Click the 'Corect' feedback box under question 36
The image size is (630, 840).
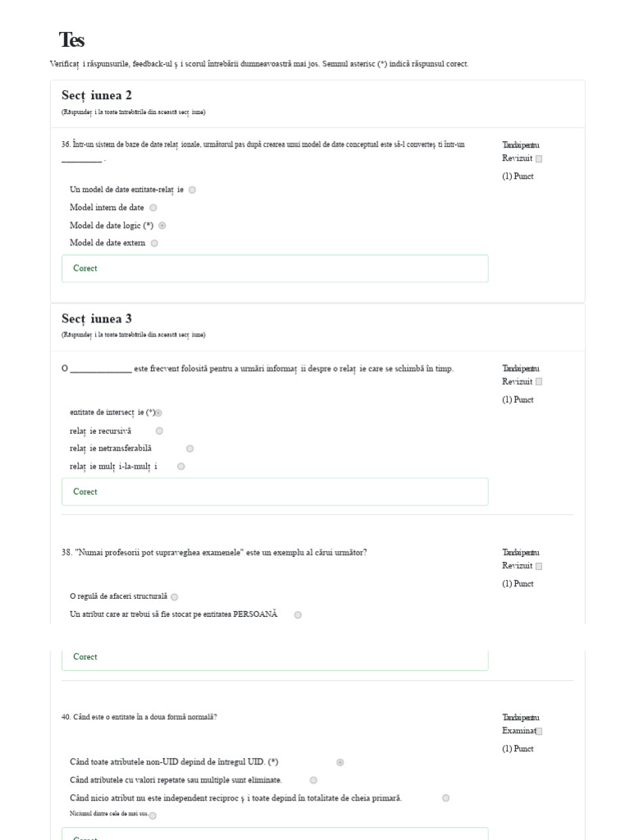tap(275, 268)
